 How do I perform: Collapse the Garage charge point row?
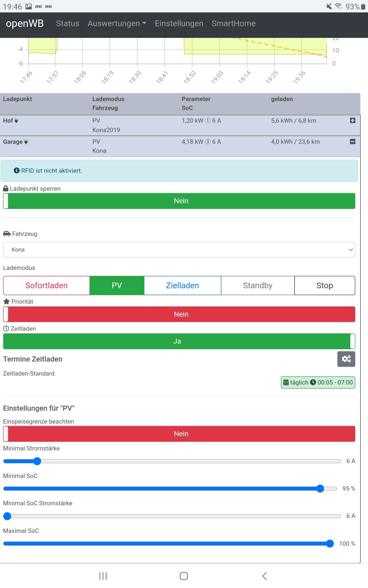(352, 141)
